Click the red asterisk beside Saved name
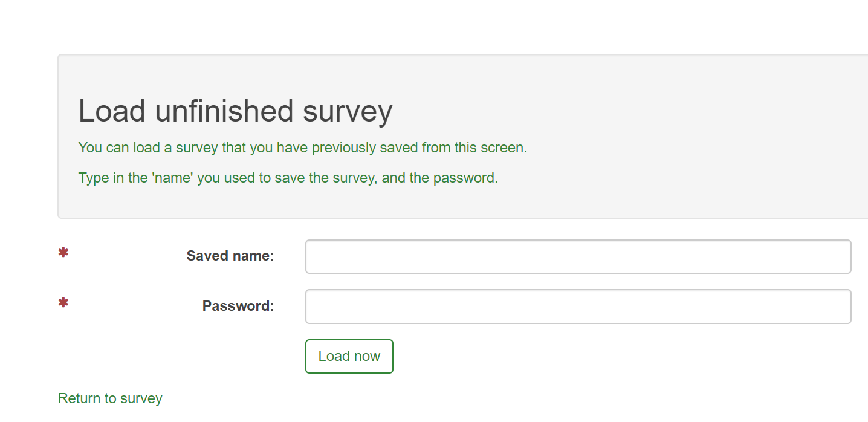 pos(63,253)
